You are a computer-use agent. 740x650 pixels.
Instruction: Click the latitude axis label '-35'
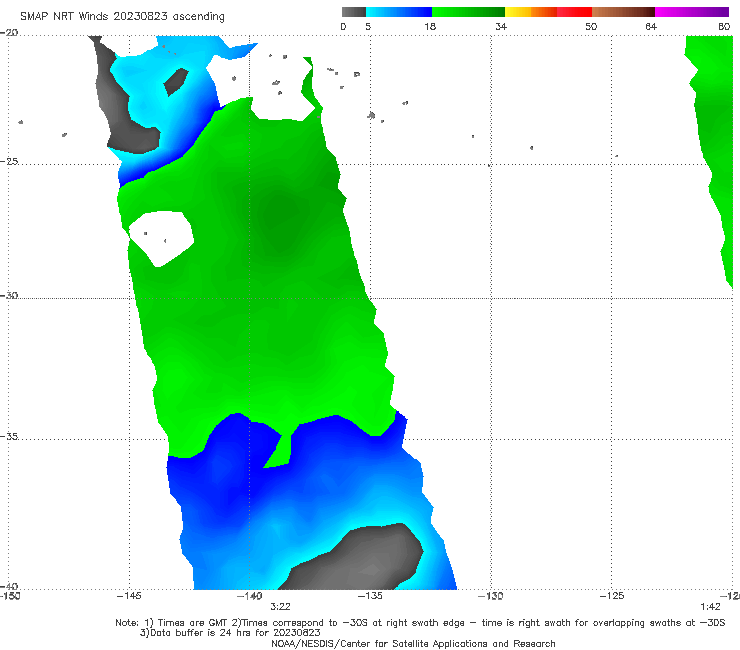click(9, 436)
